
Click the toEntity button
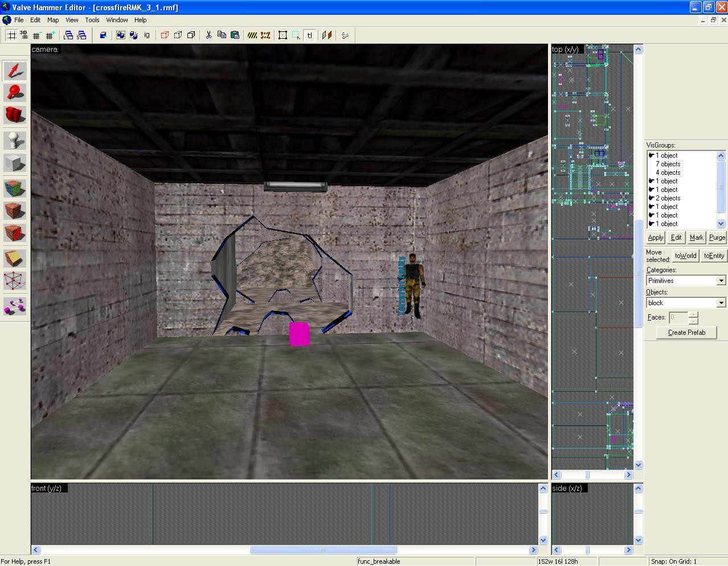click(x=714, y=256)
